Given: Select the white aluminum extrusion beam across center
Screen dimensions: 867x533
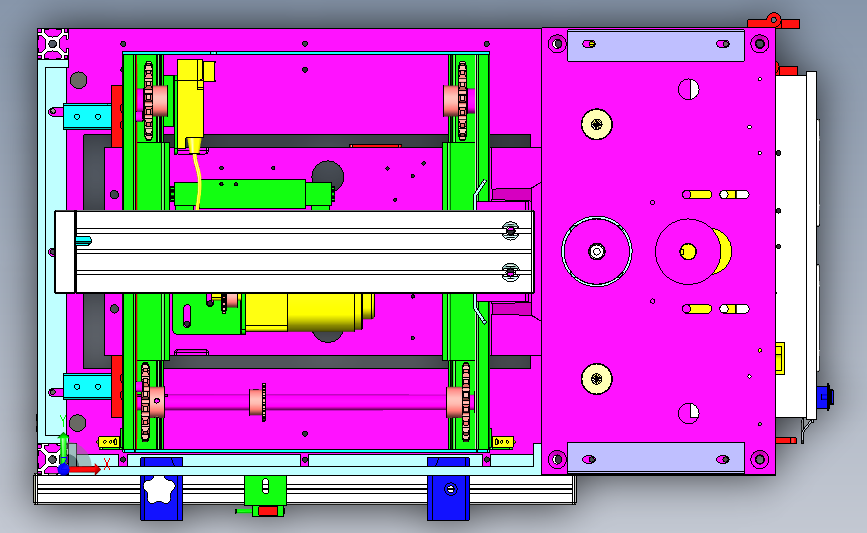Looking at the screenshot, I should point(294,252).
